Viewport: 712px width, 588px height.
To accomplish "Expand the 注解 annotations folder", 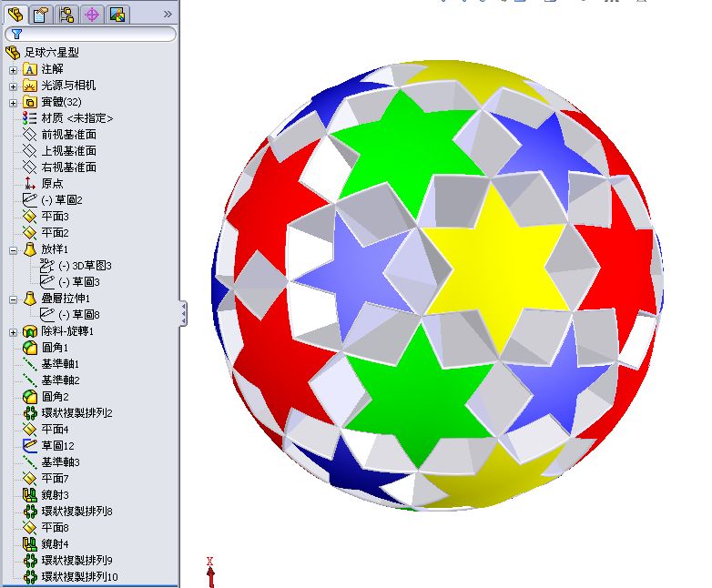I will click(13, 70).
